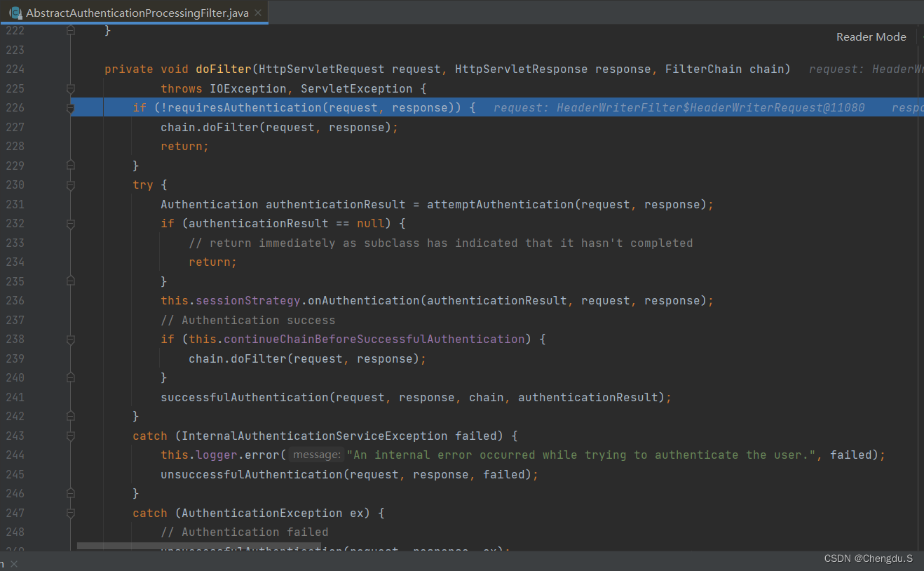
Task: Click inline debug value HeaderWriterRequest@11080
Action: pos(711,107)
